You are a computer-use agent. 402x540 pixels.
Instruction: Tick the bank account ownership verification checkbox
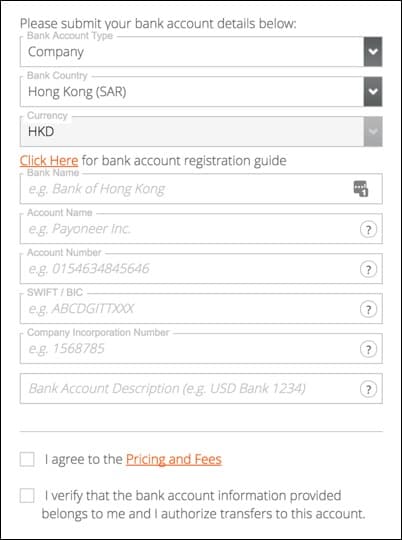(27, 496)
